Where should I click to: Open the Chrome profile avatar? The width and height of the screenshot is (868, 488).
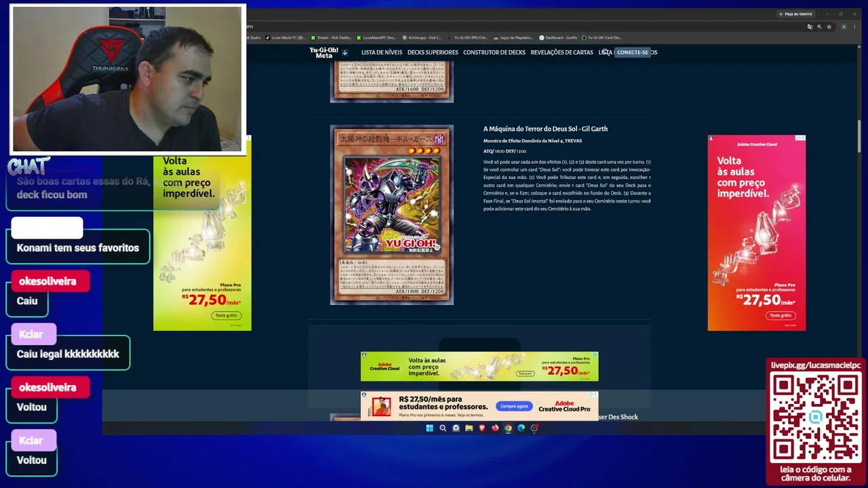[x=844, y=26]
